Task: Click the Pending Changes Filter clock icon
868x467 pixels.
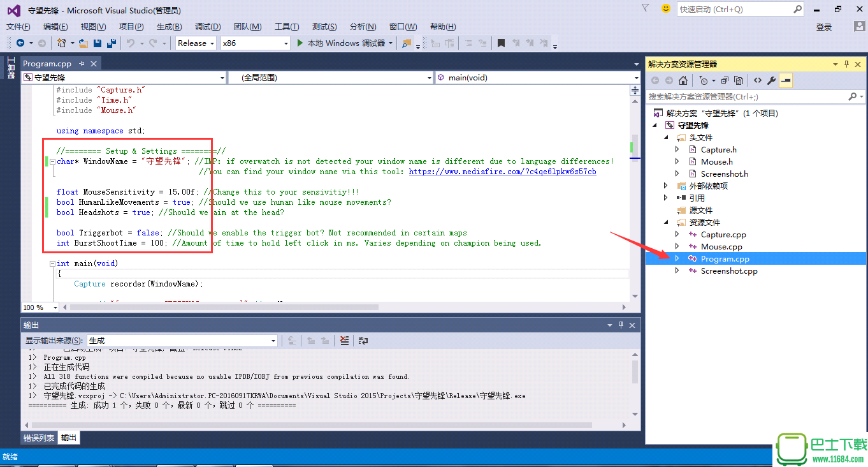Action: [703, 80]
